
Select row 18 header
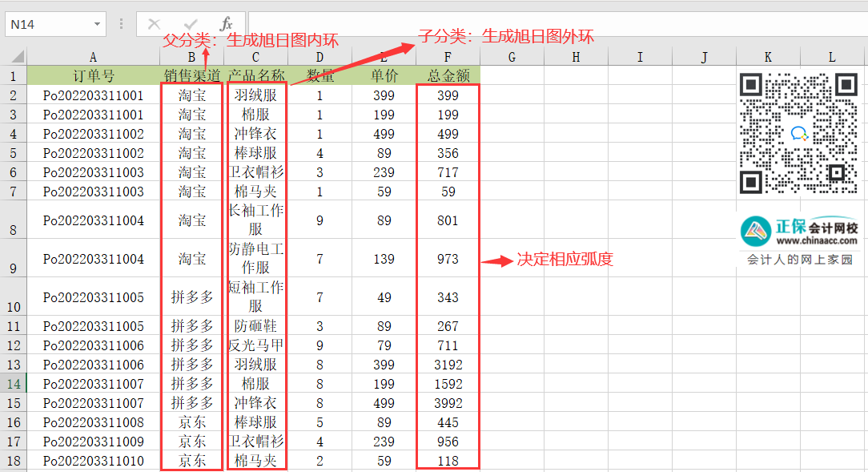coord(14,460)
